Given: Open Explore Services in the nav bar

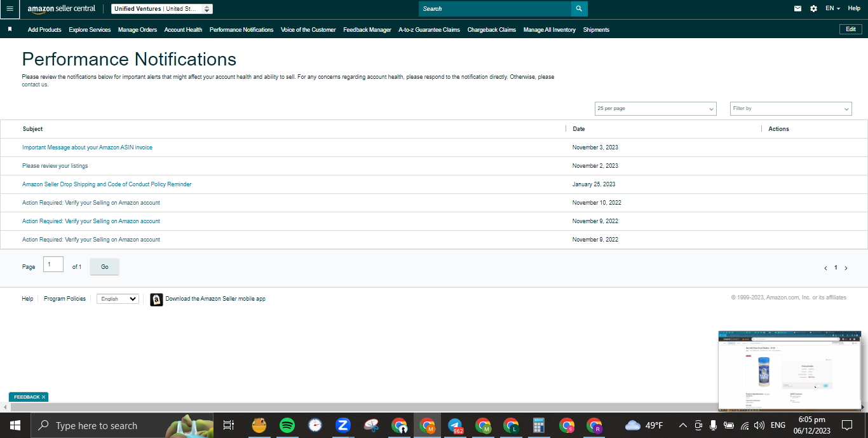Looking at the screenshot, I should [90, 30].
